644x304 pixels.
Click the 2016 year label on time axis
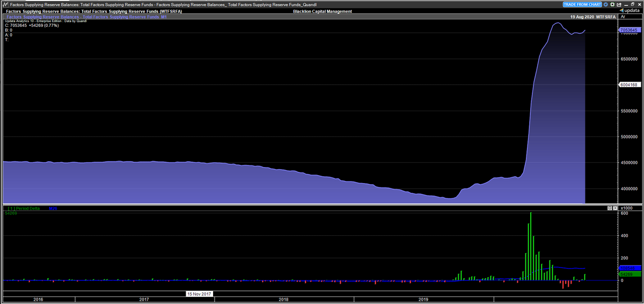(x=38, y=300)
